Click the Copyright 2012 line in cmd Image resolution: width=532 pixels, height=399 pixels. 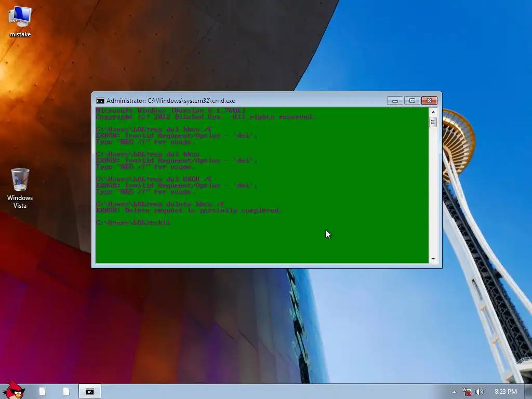[206, 117]
